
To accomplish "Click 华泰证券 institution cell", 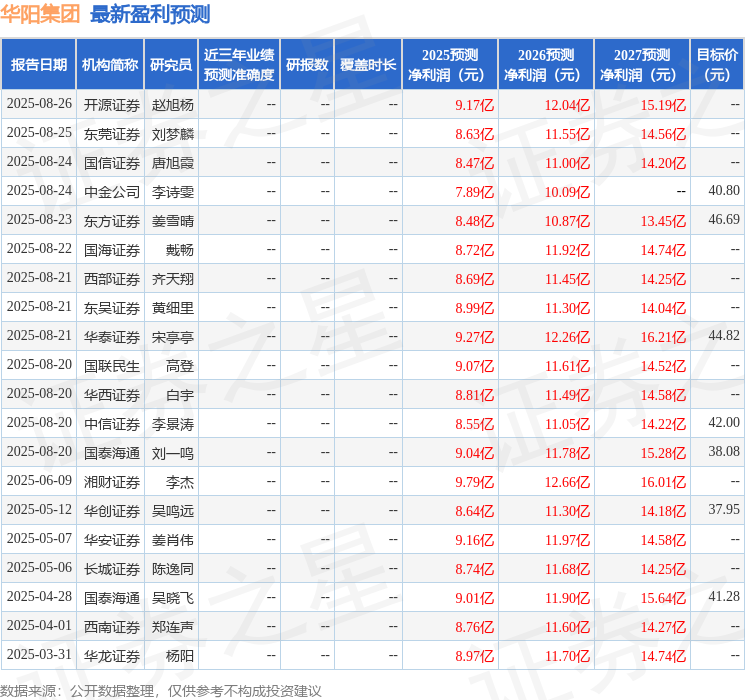I will point(112,337).
